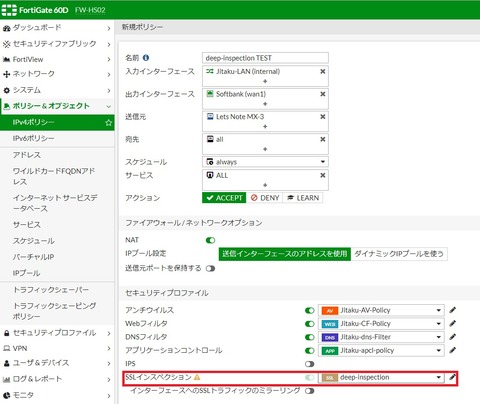Click the info icon beside 名前
The height and width of the screenshot is (404, 480).
[x=146, y=58]
